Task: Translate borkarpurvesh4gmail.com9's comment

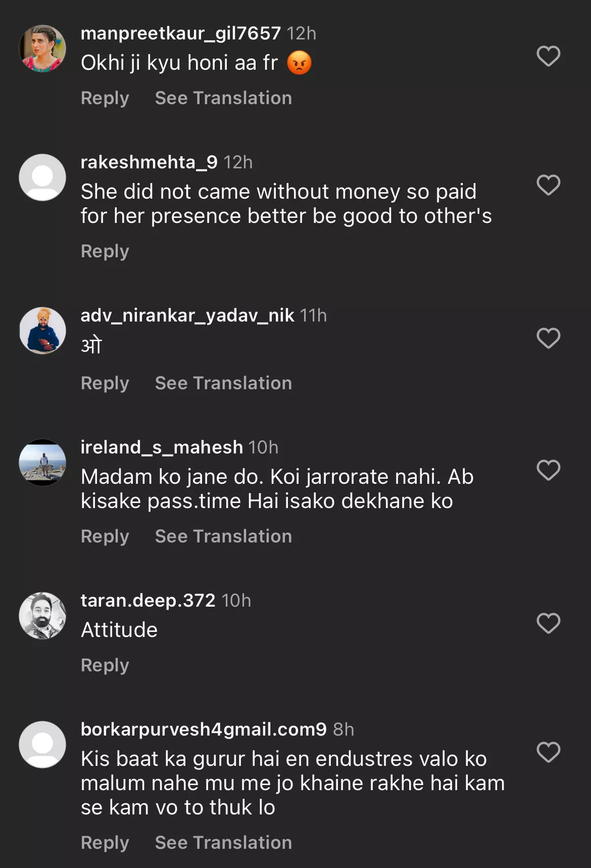Action: [x=223, y=843]
